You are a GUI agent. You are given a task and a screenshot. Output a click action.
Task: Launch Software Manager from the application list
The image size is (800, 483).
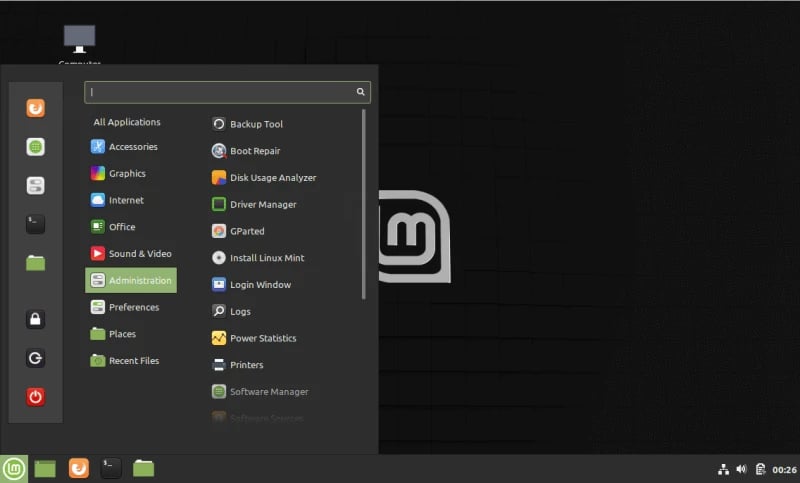point(260,392)
